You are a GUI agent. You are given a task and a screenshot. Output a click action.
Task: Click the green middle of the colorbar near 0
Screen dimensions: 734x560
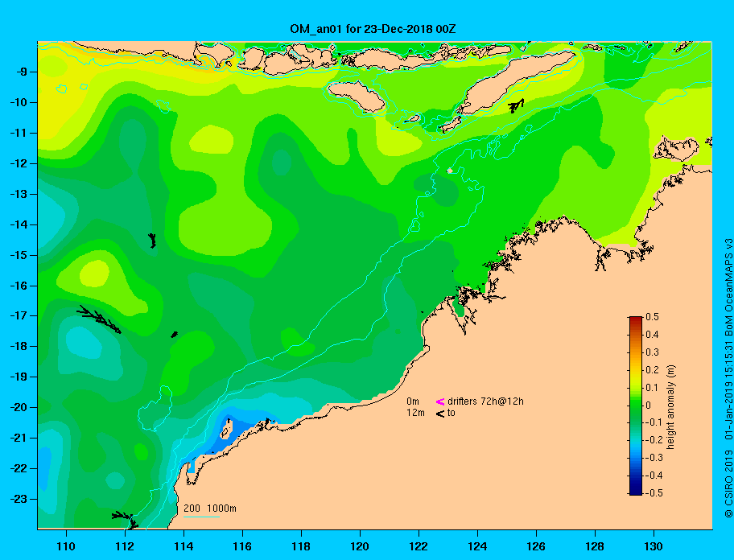pyautogui.click(x=636, y=406)
